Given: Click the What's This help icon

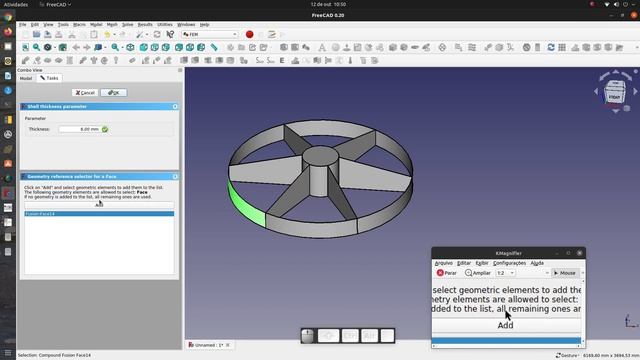Looking at the screenshot, I should 170,35.
